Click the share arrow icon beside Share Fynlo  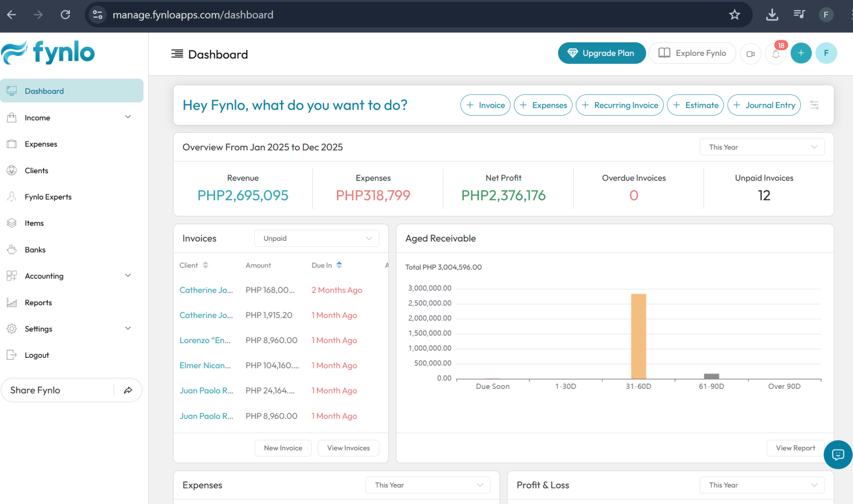click(128, 391)
